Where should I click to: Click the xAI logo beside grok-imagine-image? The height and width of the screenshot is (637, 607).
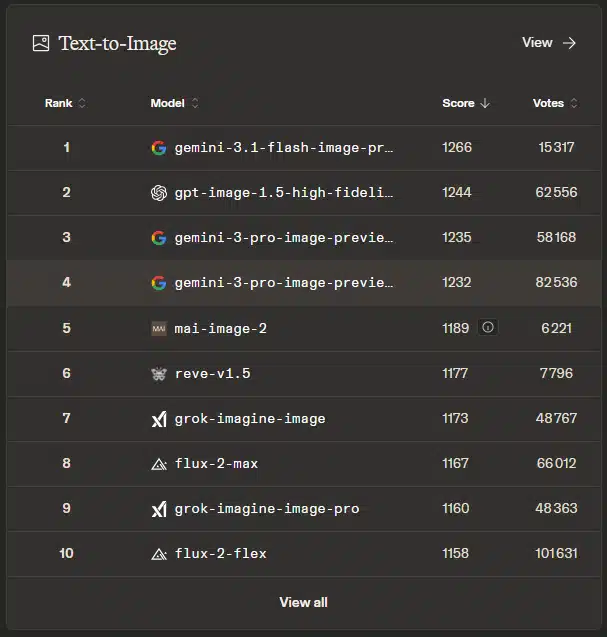click(158, 418)
